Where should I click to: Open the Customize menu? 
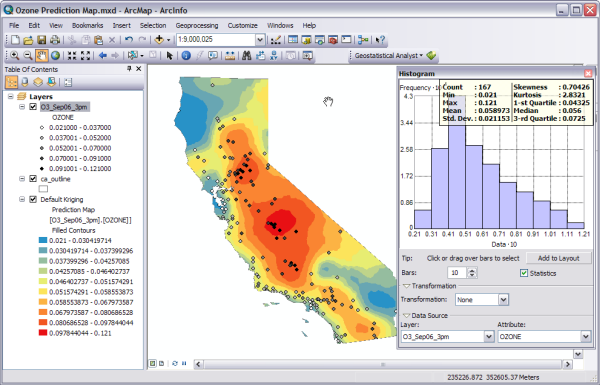click(243, 26)
